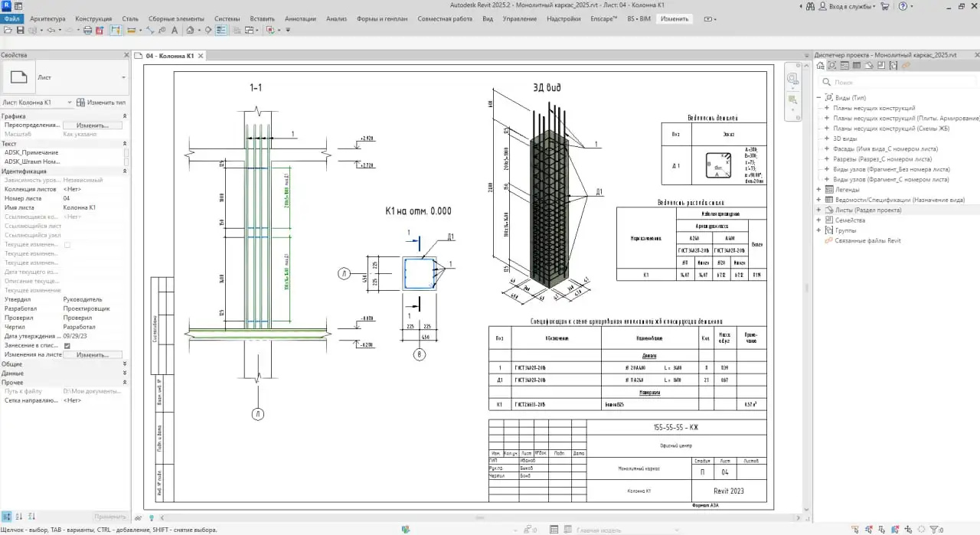This screenshot has height=535, width=980.
Task: Click the Undo arrow icon
Action: 51,31
